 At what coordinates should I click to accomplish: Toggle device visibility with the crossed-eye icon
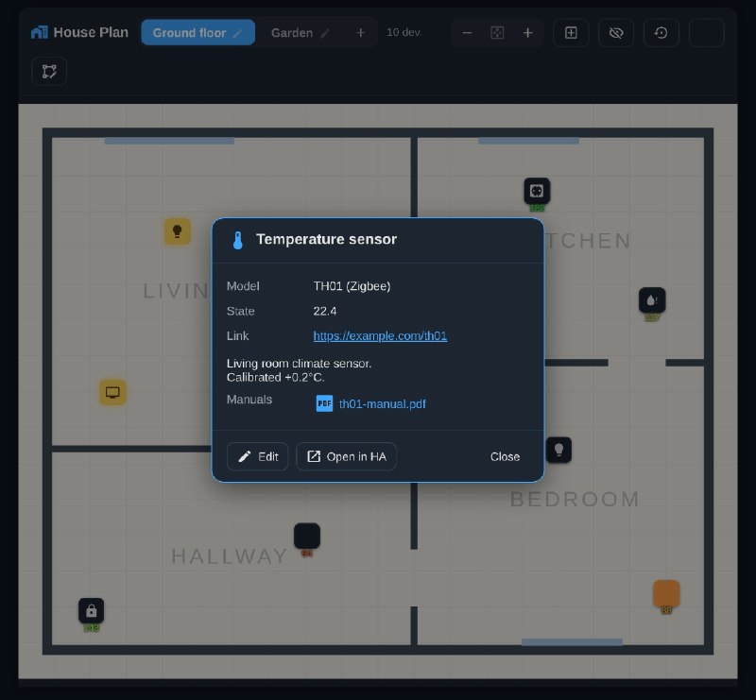tap(616, 33)
